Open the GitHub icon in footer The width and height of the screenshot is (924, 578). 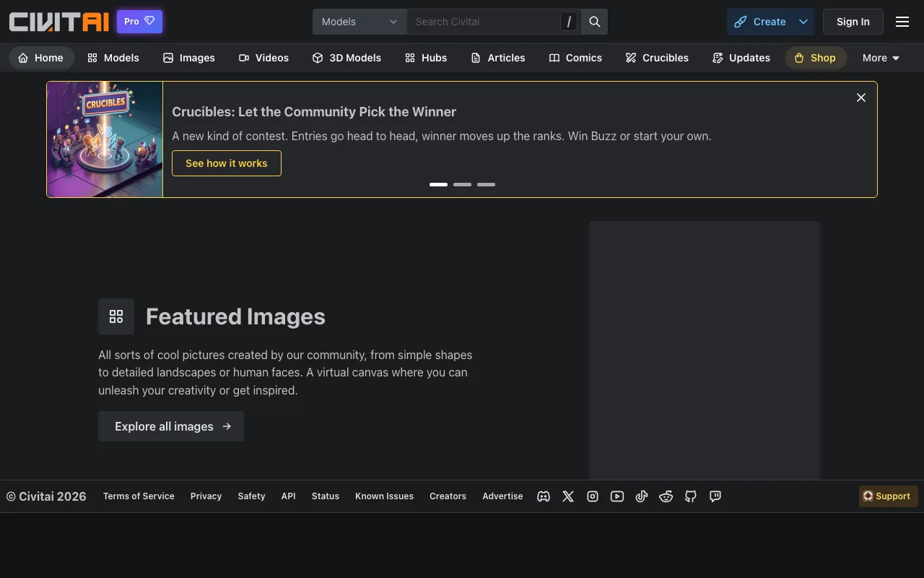(x=691, y=496)
